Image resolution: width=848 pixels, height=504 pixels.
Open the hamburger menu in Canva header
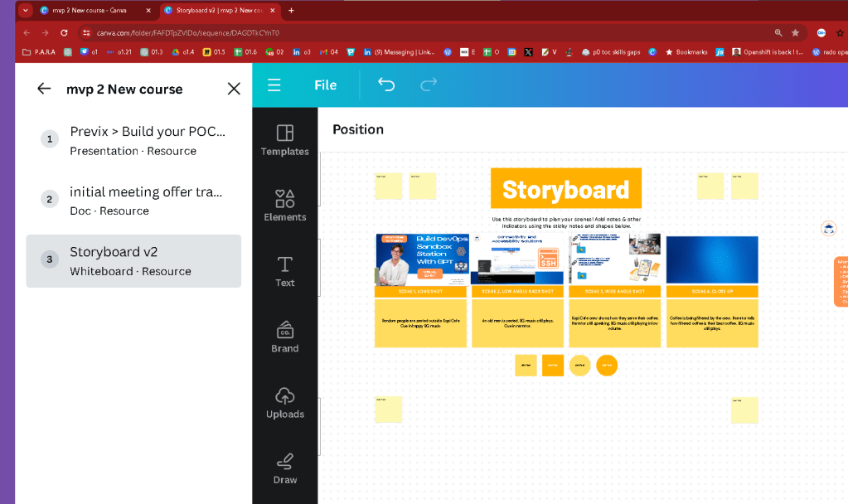pos(274,85)
